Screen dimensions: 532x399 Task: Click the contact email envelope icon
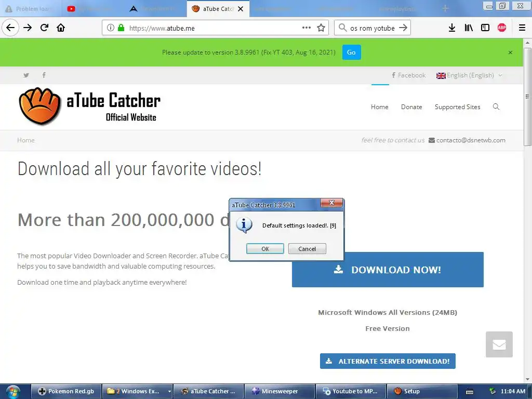click(432, 140)
